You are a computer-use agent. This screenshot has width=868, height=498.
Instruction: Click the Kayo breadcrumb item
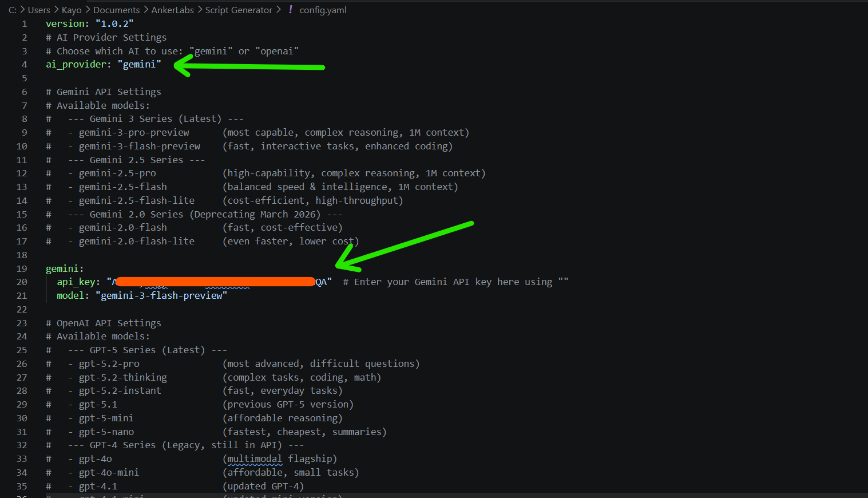coord(72,10)
